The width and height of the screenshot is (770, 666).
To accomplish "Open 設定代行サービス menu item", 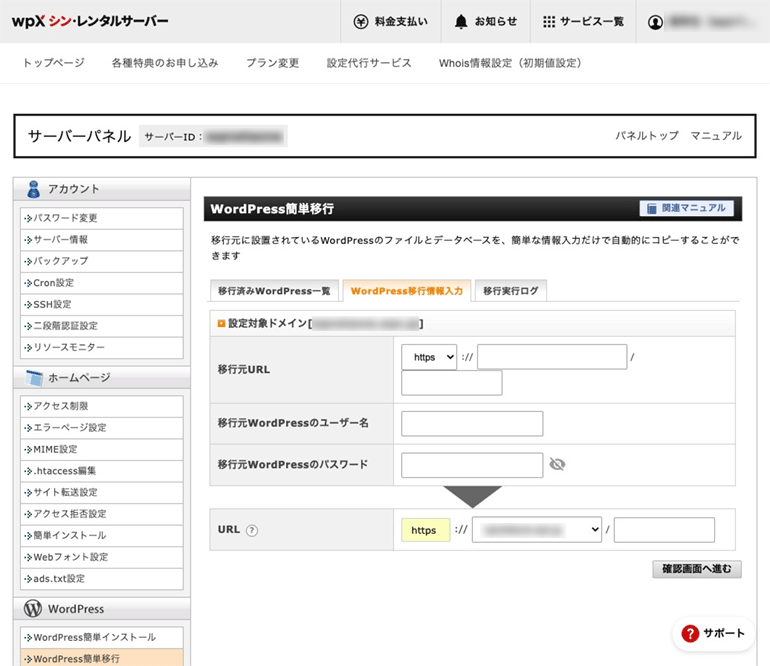I will point(369,63).
